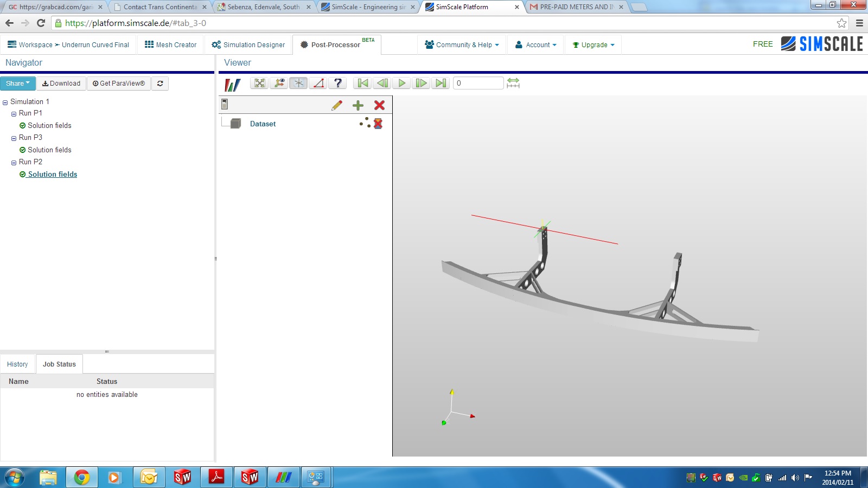This screenshot has width=868, height=488.
Task: Collapse the Simulation 1 tree node
Action: (x=5, y=102)
